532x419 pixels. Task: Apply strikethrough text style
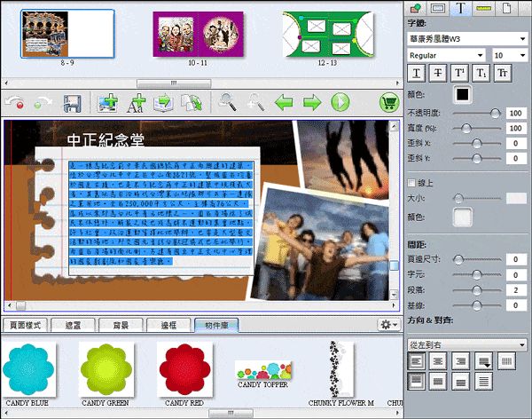tap(438, 73)
